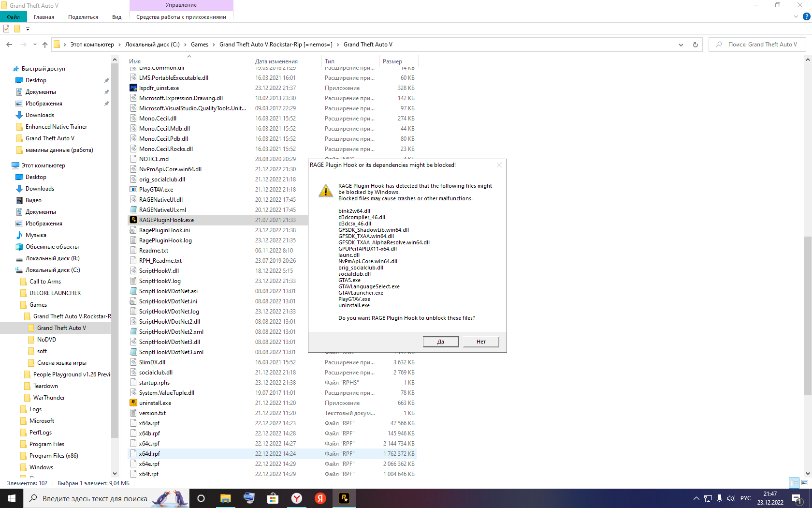Refresh the current folder view

696,45
